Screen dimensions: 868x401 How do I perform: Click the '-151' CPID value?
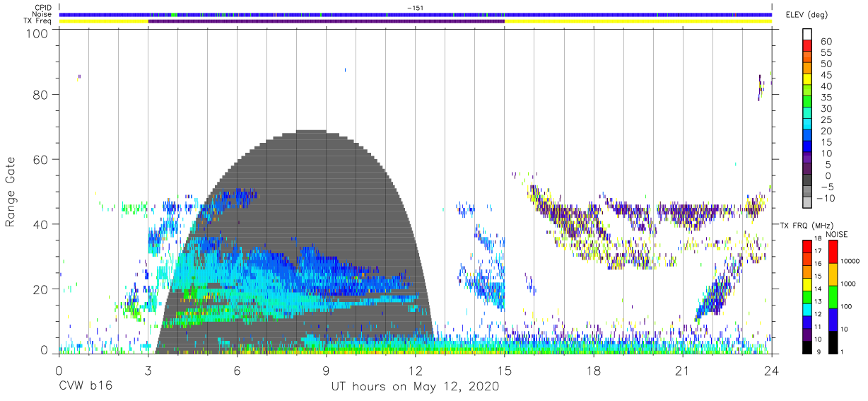click(415, 7)
